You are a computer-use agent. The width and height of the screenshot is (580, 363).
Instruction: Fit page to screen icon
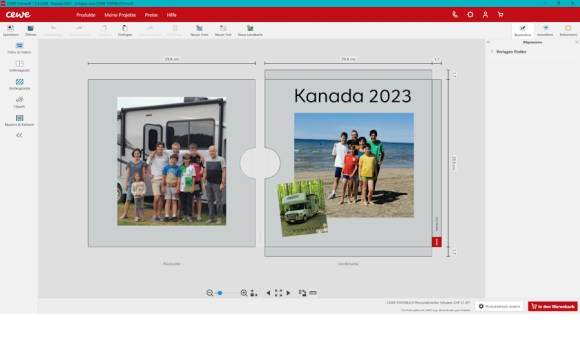(278, 293)
